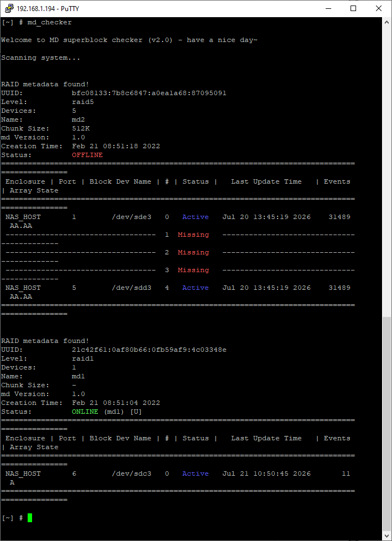Screen dimensions: 392x541
Task: Click the green terminal cursor block
Action: coord(30,518)
